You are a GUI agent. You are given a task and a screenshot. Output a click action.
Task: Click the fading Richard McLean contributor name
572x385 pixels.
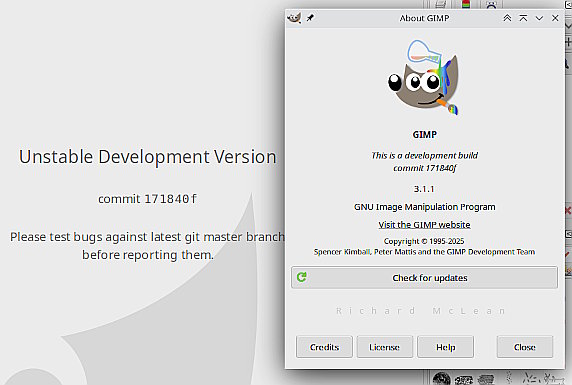click(420, 311)
